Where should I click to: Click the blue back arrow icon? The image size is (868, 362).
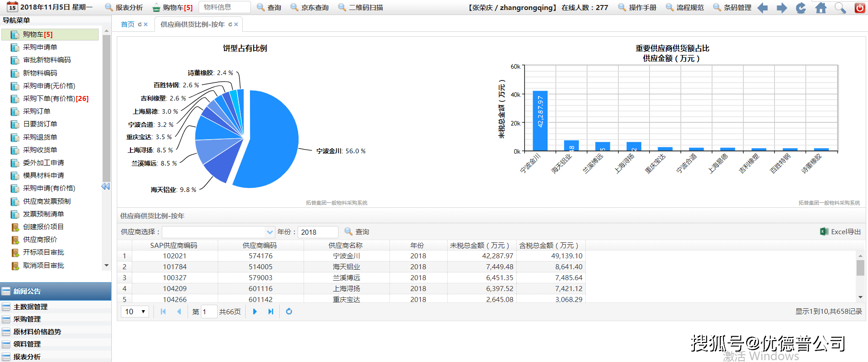(763, 8)
